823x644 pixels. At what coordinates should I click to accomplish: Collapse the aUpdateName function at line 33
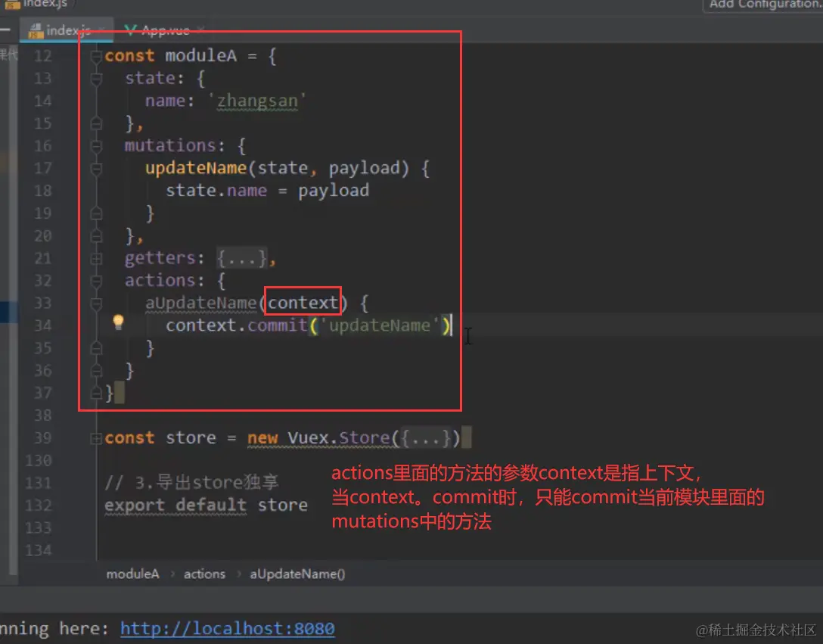(96, 303)
